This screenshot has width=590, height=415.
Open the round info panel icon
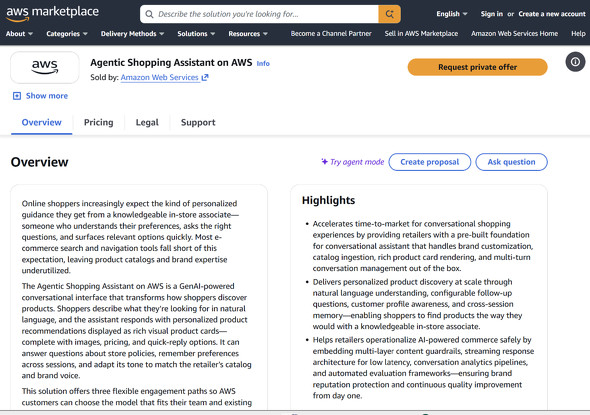tap(575, 62)
